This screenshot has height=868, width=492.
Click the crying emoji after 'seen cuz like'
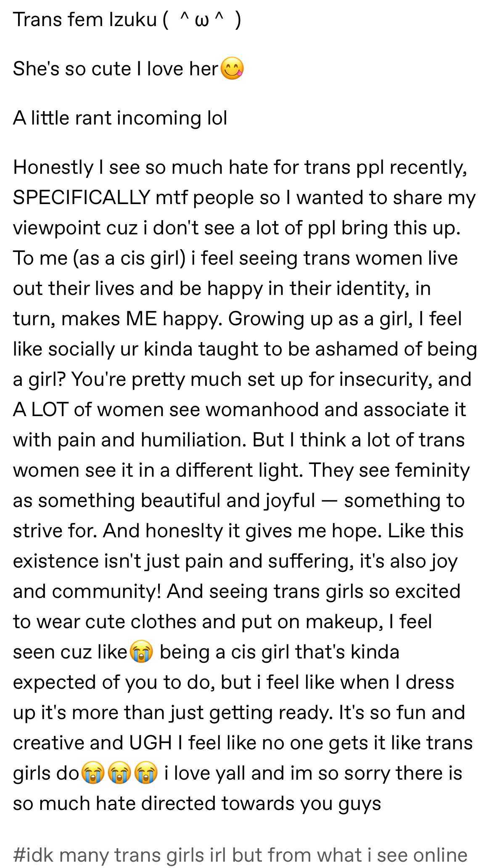point(141,652)
